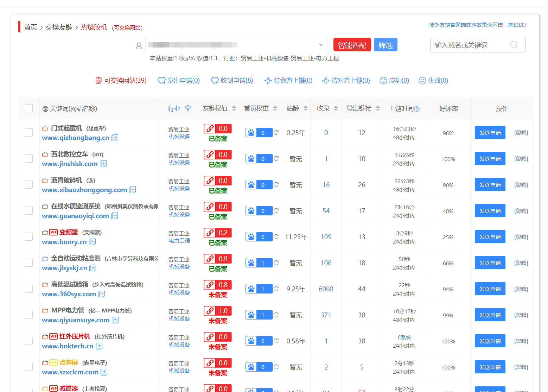Sort results by 收录 count
The height and width of the screenshot is (392, 548).
tap(335, 108)
